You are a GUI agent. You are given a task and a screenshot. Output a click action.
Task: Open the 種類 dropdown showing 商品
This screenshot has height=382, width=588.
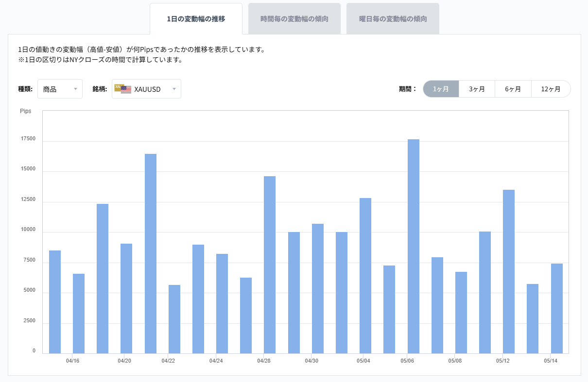tap(60, 89)
